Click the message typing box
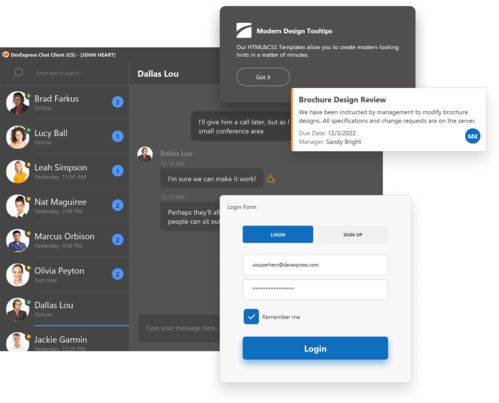This screenshot has height=403, width=499. click(x=179, y=328)
